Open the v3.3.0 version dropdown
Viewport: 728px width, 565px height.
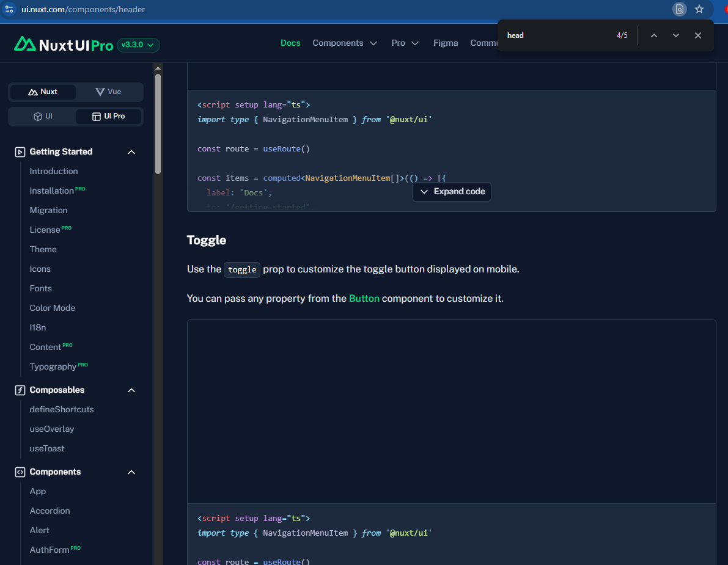pyautogui.click(x=138, y=45)
